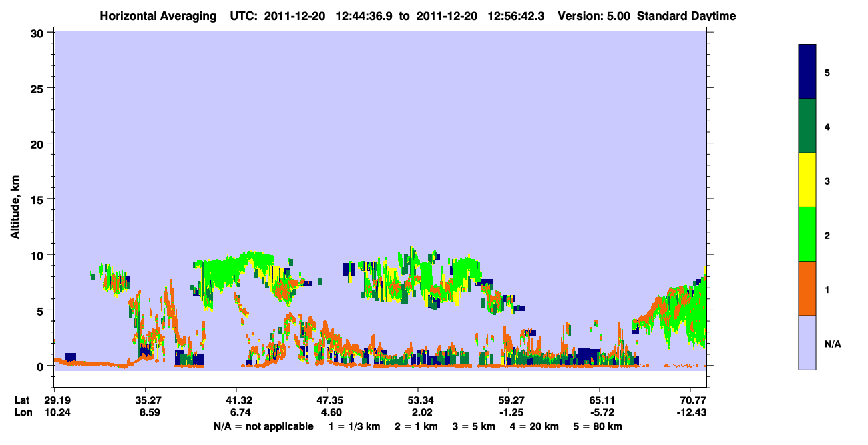Click the legend text '3 = 5 km'
This screenshot has width=868, height=445.
click(474, 426)
